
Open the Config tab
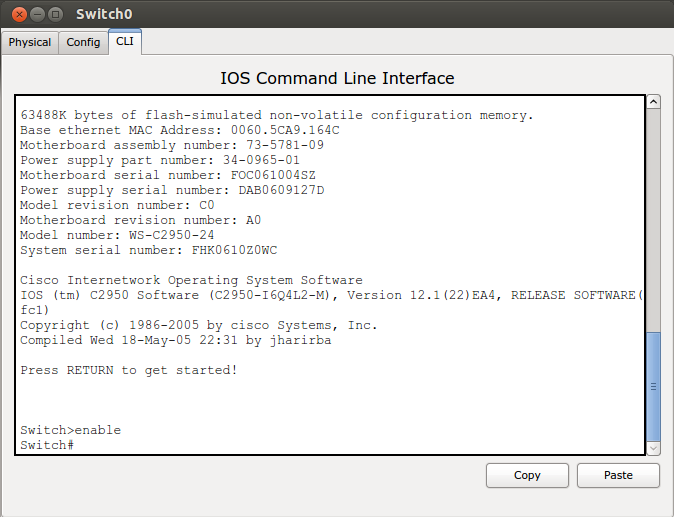click(x=83, y=42)
